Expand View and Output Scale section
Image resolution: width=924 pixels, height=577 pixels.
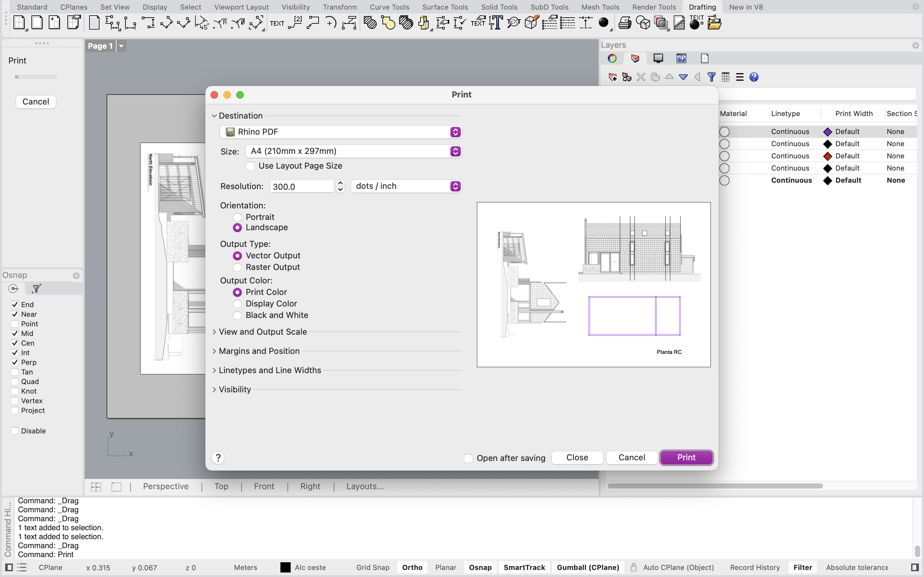[x=262, y=332]
